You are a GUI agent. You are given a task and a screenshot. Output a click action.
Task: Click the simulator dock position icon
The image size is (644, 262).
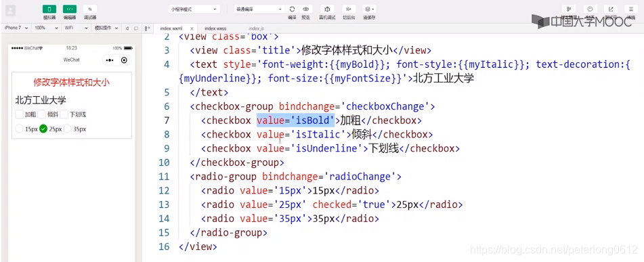[147, 28]
